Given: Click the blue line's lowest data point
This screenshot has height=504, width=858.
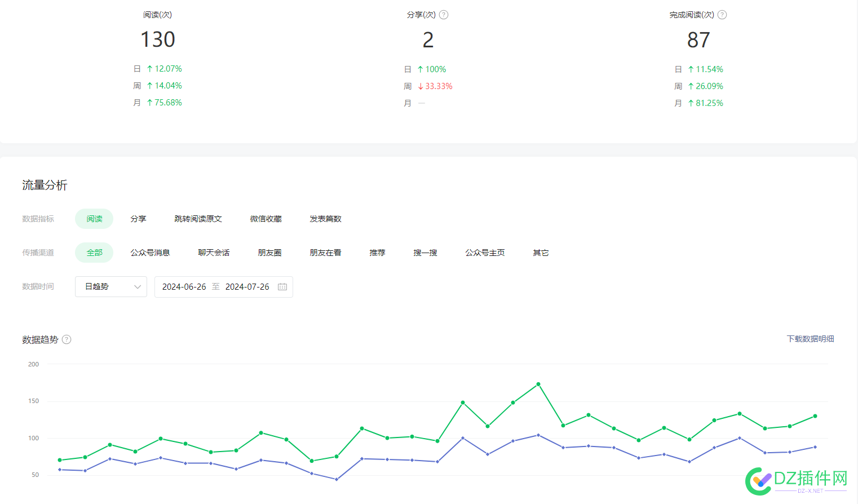Looking at the screenshot, I should (337, 479).
